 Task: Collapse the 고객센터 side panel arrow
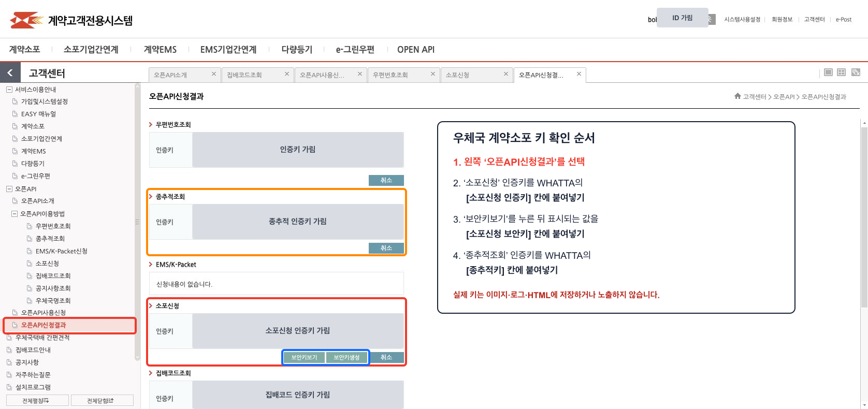pyautogui.click(x=10, y=73)
